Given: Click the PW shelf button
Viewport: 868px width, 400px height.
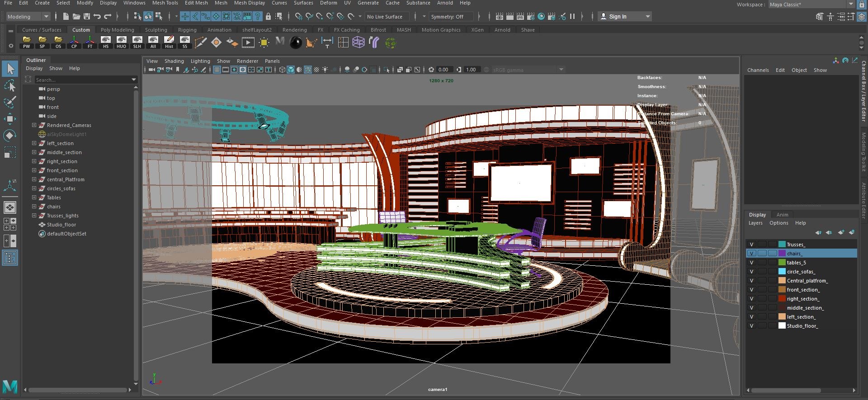Looking at the screenshot, I should coord(27,42).
